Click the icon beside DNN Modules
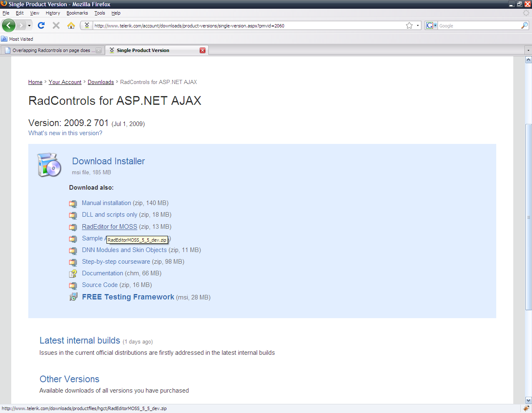Screen dimensions: 532x413 (73, 251)
